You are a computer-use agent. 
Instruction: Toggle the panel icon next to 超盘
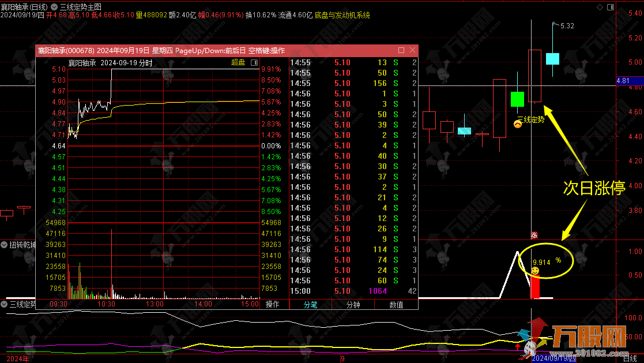pyautogui.click(x=253, y=62)
